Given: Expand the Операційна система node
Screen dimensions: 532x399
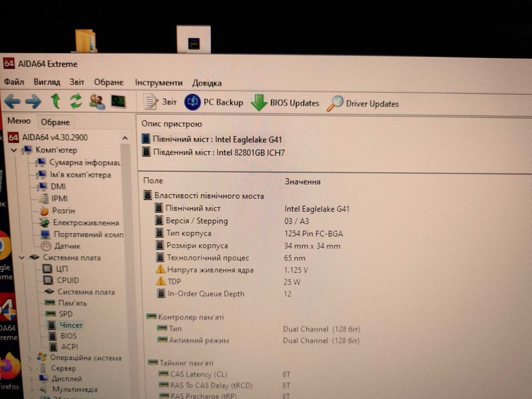Looking at the screenshot, I should pyautogui.click(x=30, y=357).
